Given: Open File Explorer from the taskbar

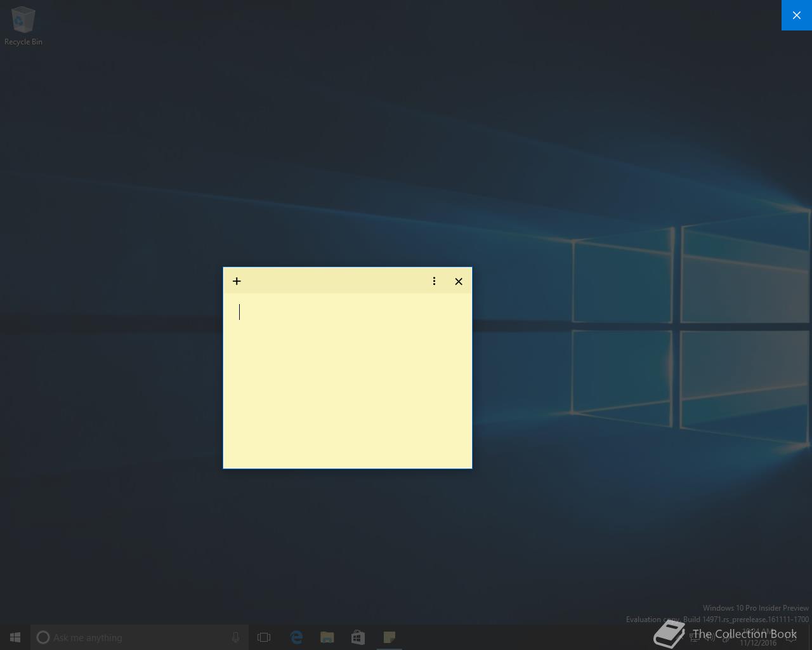Looking at the screenshot, I should click(x=327, y=637).
